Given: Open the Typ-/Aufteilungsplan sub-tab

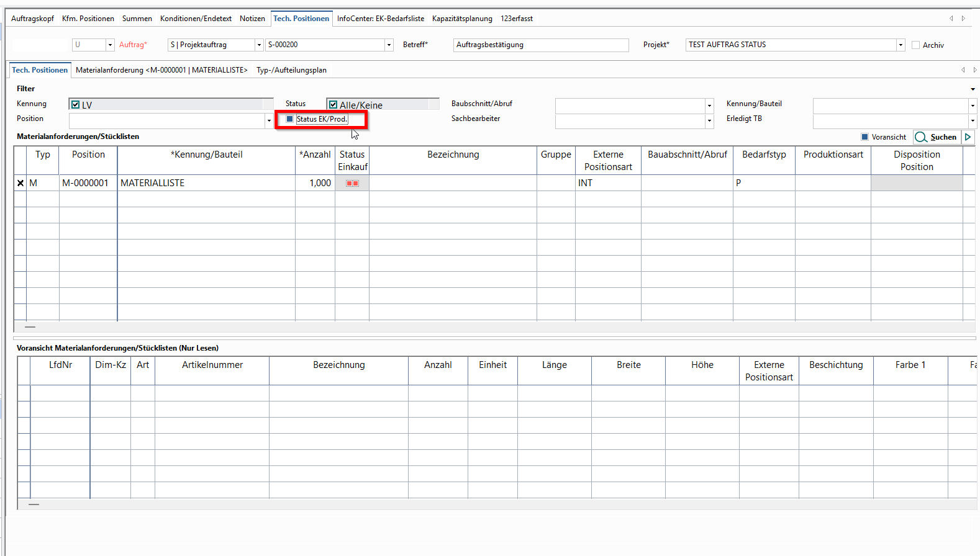Looking at the screenshot, I should click(291, 70).
